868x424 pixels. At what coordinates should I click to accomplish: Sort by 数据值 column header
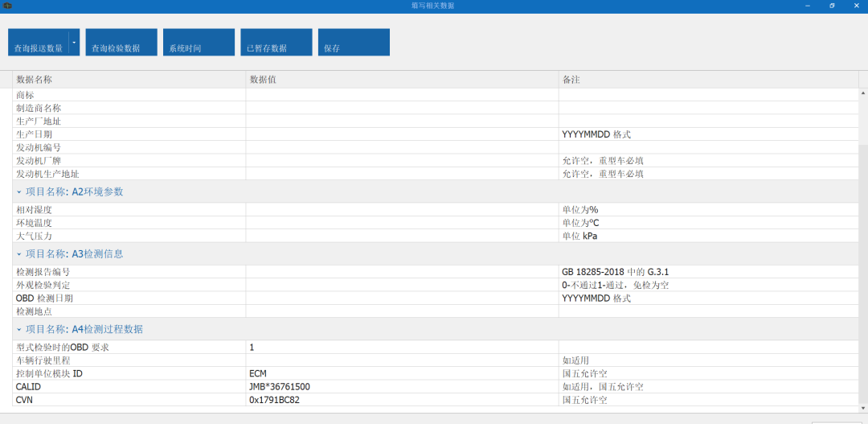click(403, 80)
